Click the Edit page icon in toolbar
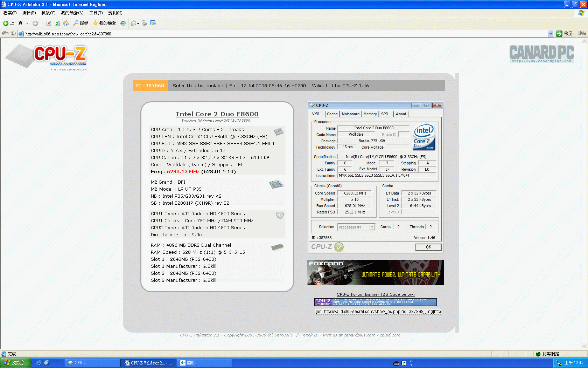The height and width of the screenshot is (368, 588). point(153,23)
